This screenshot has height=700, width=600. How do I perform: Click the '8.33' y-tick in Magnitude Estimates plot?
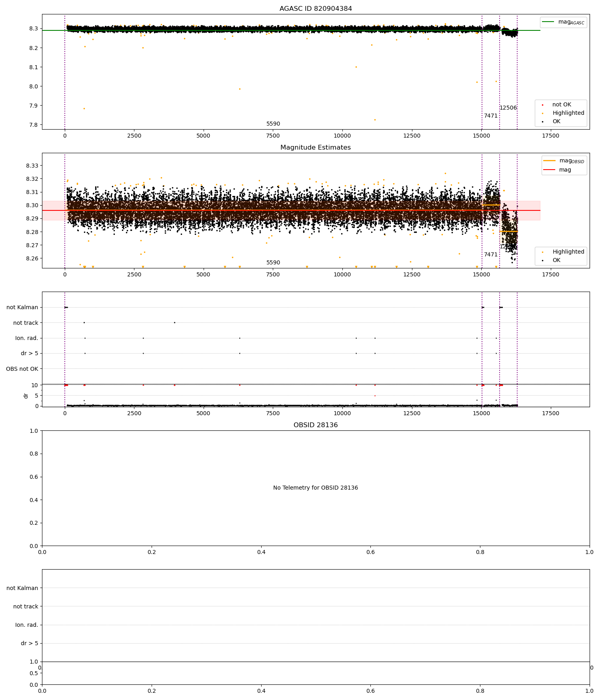32,166
